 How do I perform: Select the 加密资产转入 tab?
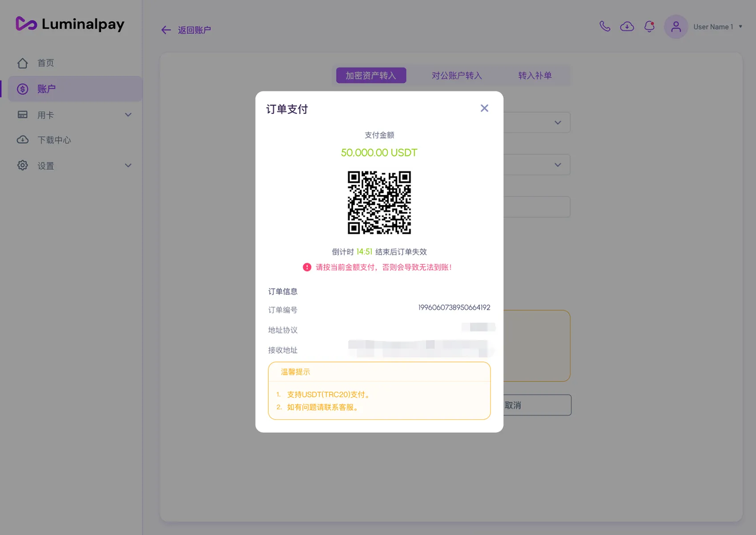click(371, 76)
